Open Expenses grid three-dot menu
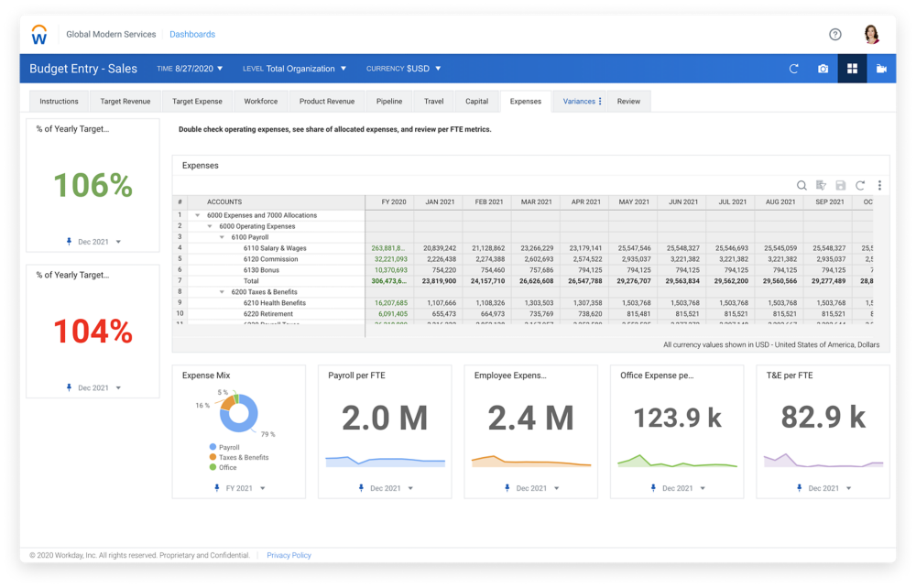The width and height of the screenshot is (916, 588). tap(879, 185)
